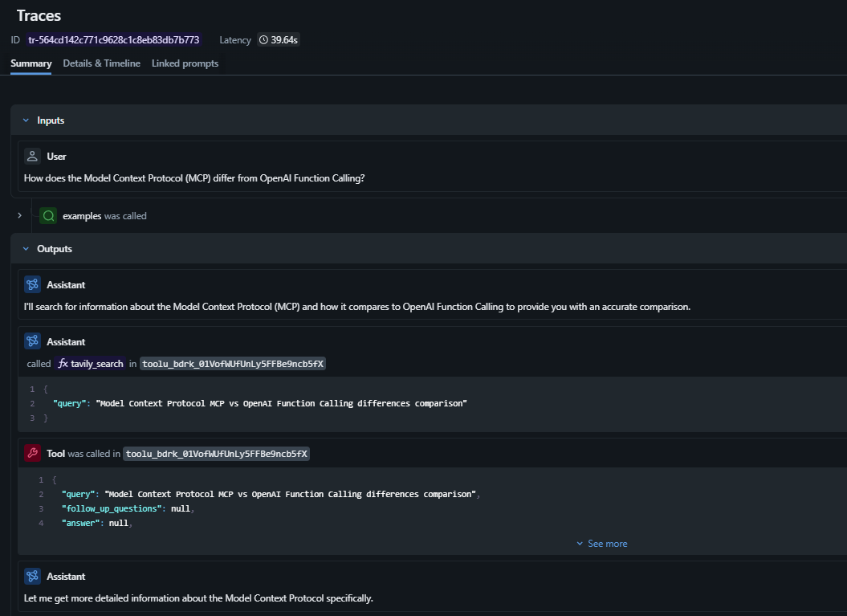Collapse the Outputs section
847x616 pixels.
[26, 249]
